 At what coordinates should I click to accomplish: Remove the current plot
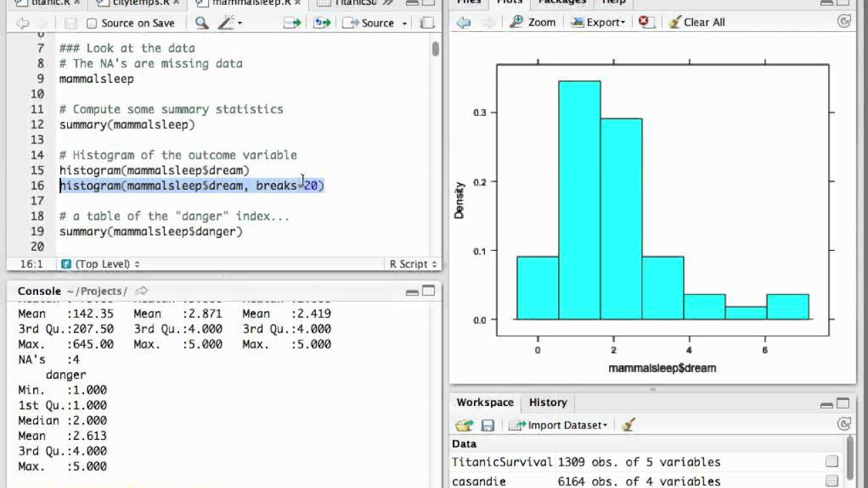tap(646, 22)
